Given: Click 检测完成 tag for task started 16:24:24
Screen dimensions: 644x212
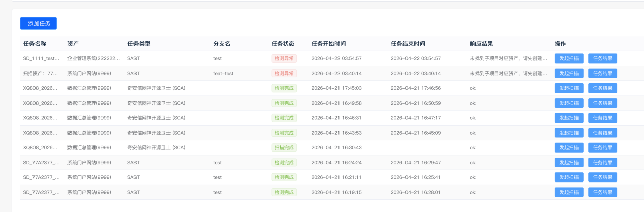Looking at the screenshot, I should (284, 163).
